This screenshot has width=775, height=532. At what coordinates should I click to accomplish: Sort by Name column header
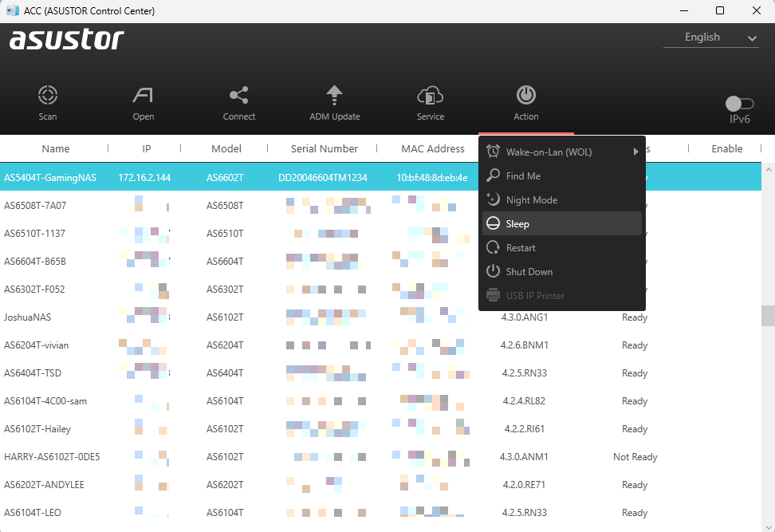click(x=56, y=149)
